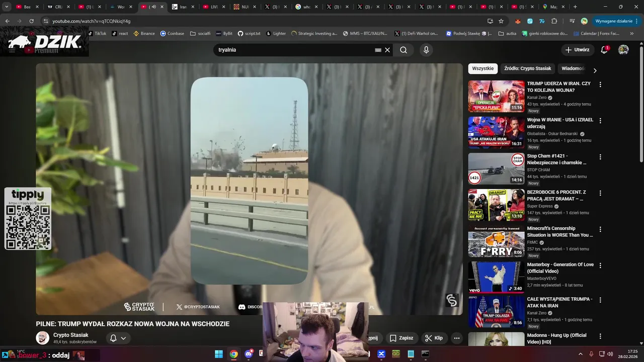Open the autka bookmark folder
The height and width of the screenshot is (362, 644).
pyautogui.click(x=507, y=34)
